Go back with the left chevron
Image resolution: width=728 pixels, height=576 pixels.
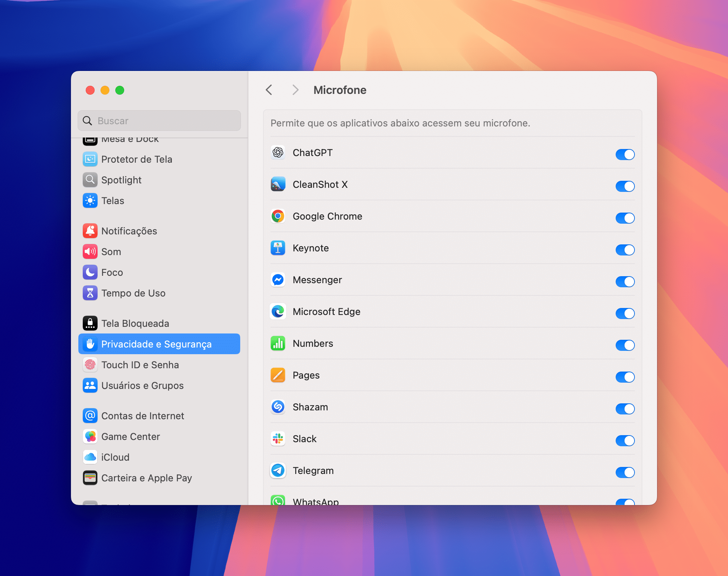(x=269, y=90)
